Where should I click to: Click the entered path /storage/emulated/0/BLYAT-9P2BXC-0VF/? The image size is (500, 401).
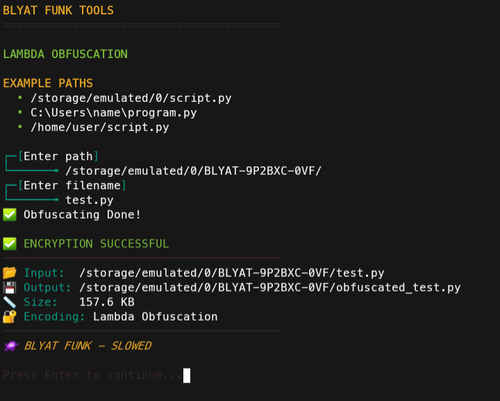click(x=193, y=171)
